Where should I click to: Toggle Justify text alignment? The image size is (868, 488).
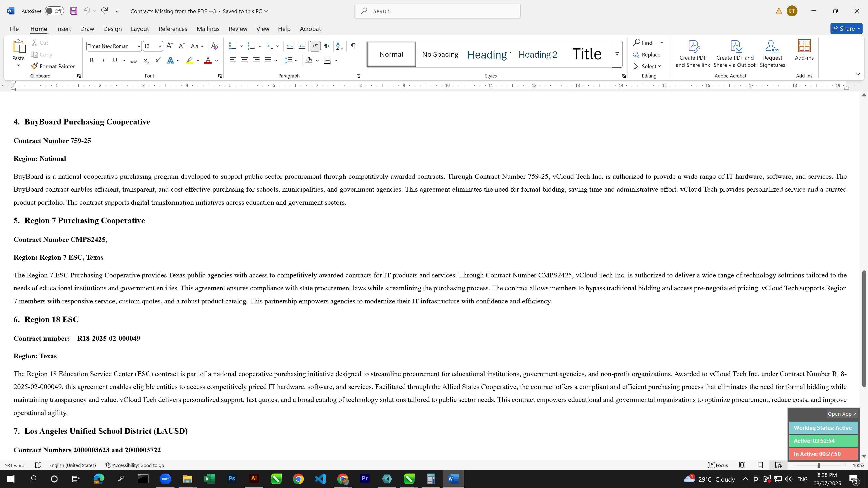[268, 61]
